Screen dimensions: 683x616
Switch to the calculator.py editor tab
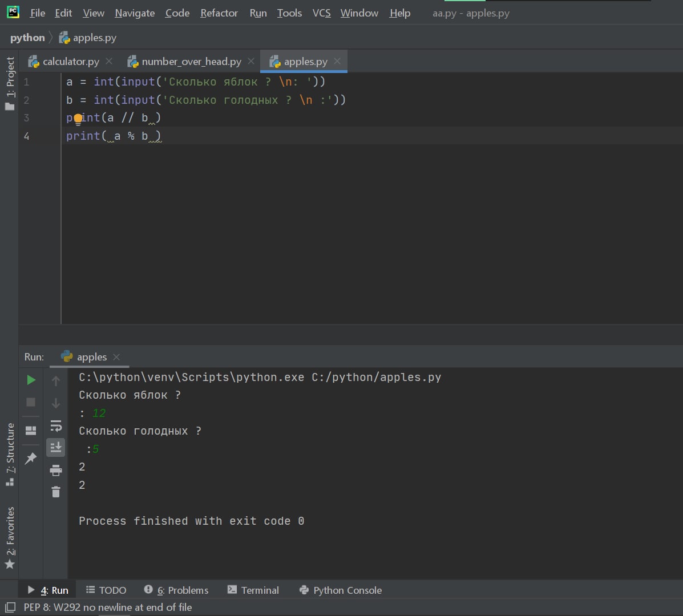(x=70, y=62)
